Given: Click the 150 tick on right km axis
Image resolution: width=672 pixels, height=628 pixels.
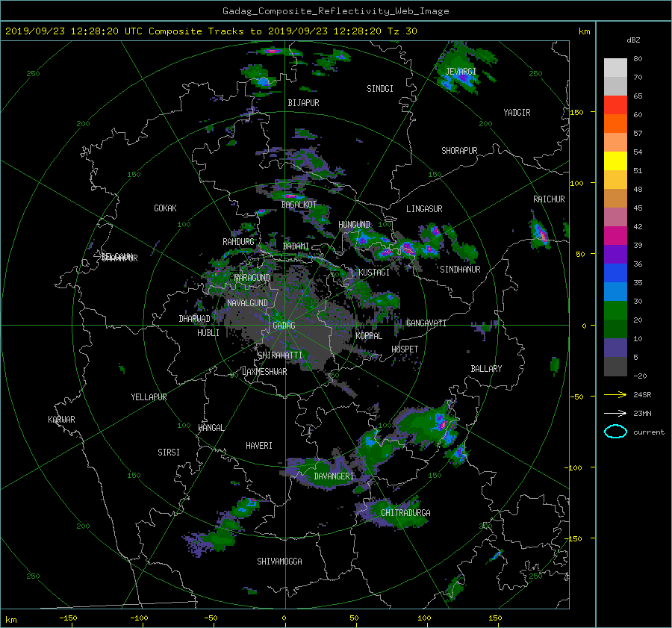Looking at the screenshot, I should [577, 112].
